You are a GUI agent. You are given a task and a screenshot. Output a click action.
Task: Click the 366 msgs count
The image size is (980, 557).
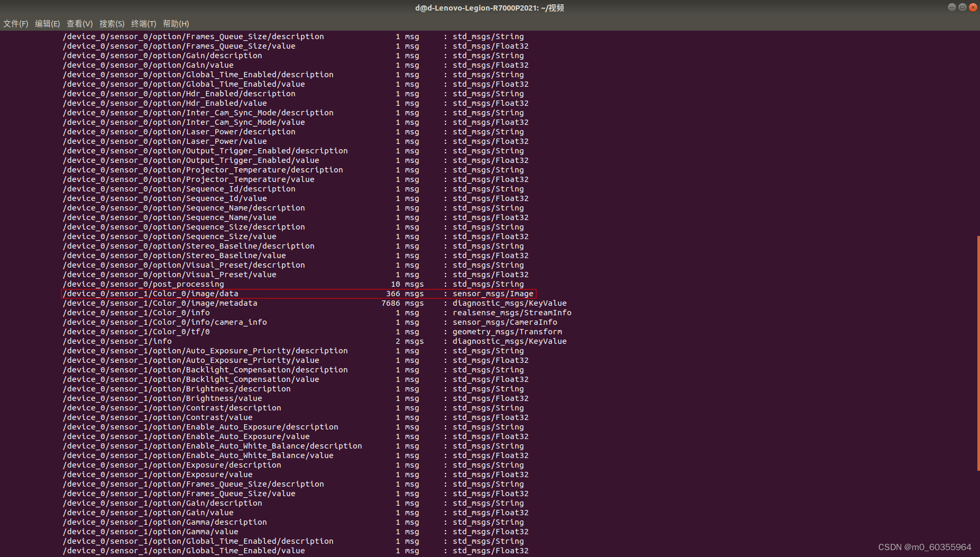pos(405,294)
